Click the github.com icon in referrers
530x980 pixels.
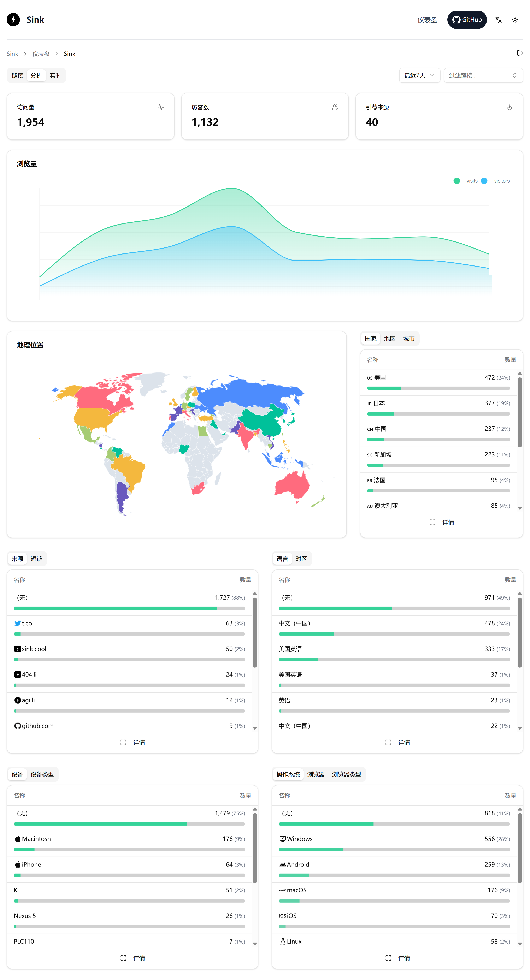click(18, 726)
